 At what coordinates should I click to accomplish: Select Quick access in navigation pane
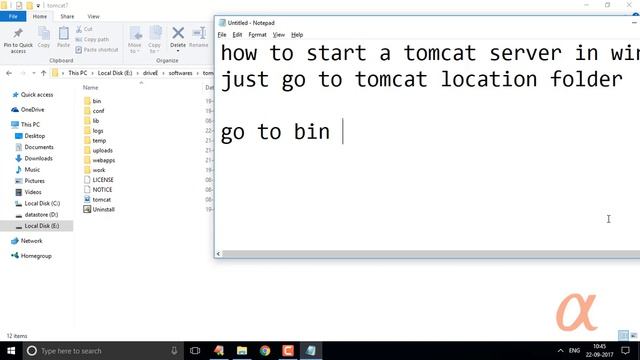(x=37, y=95)
